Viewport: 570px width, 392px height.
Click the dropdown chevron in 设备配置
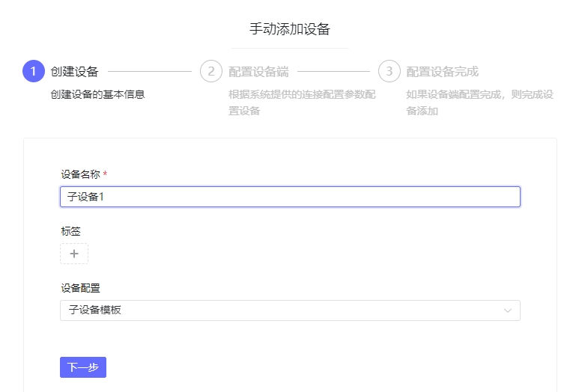(508, 310)
